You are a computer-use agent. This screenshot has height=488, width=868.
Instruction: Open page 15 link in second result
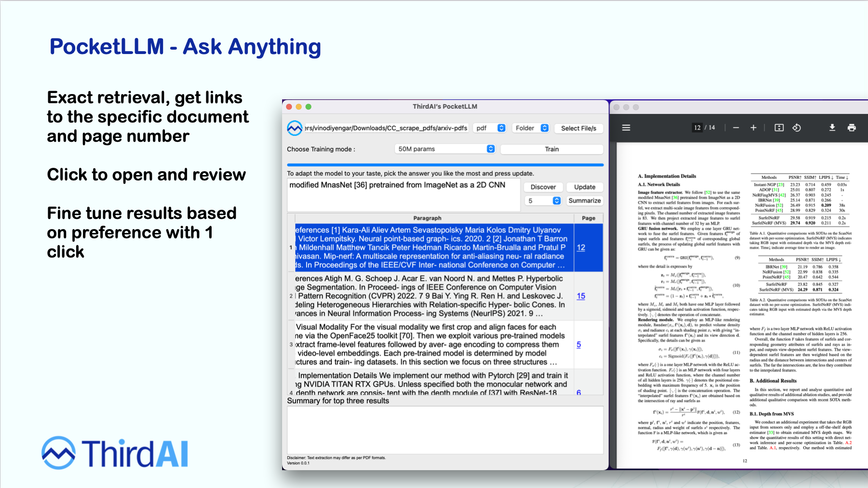581,296
